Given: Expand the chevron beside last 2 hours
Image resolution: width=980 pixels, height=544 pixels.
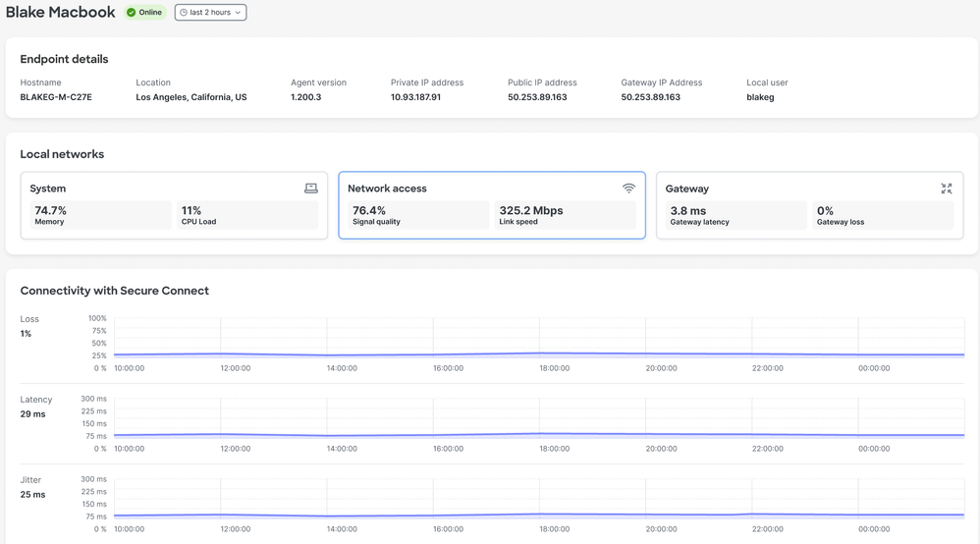Looking at the screenshot, I should [238, 13].
